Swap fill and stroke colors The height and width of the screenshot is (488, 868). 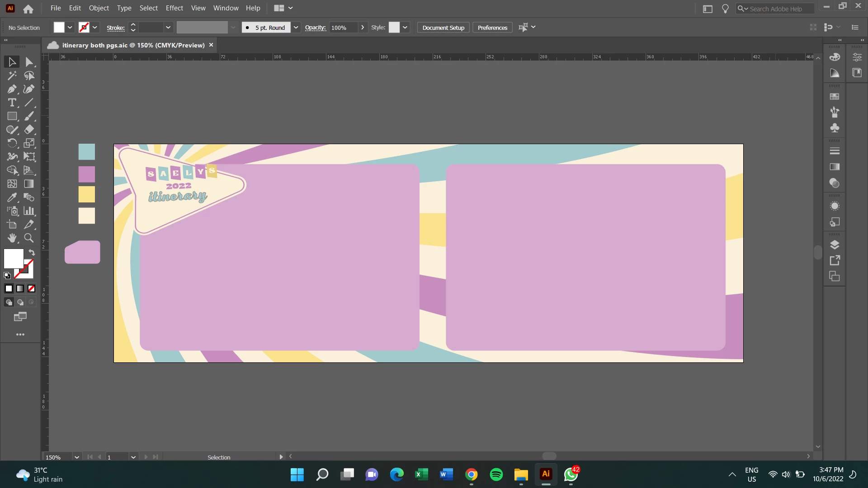32,252
